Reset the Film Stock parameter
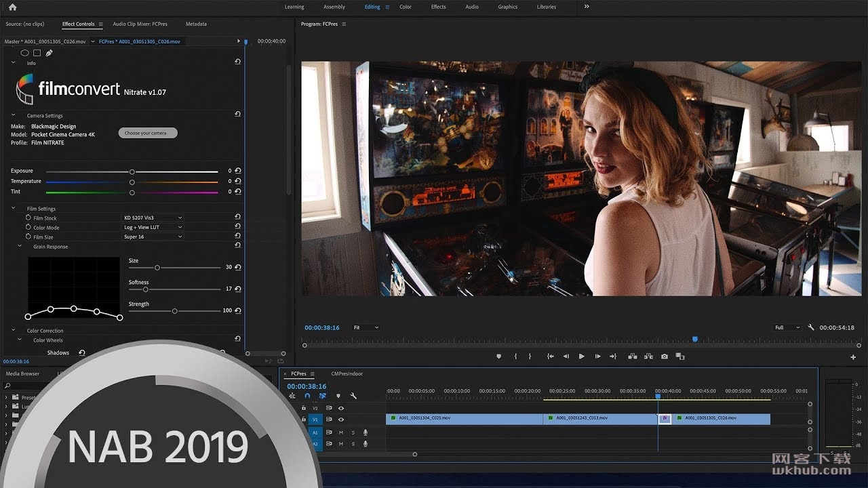 (x=237, y=218)
